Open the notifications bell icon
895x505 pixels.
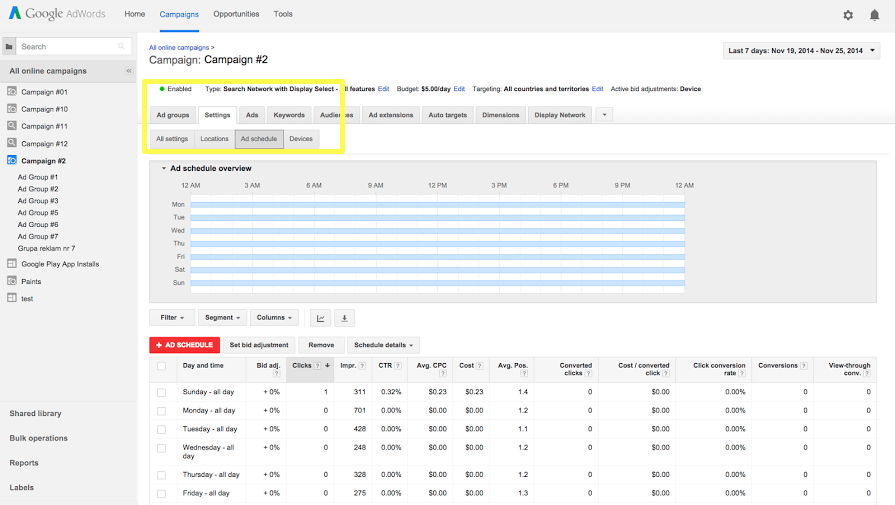pyautogui.click(x=874, y=15)
